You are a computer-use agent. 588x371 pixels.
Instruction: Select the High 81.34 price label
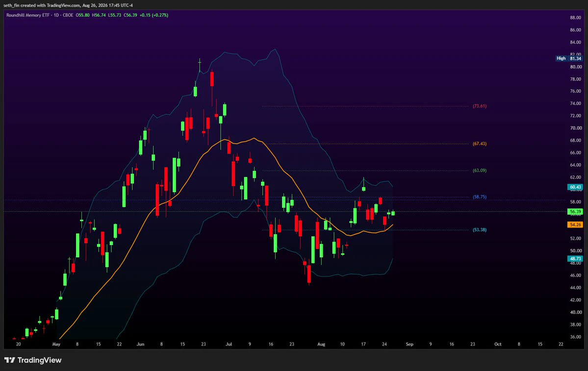569,58
